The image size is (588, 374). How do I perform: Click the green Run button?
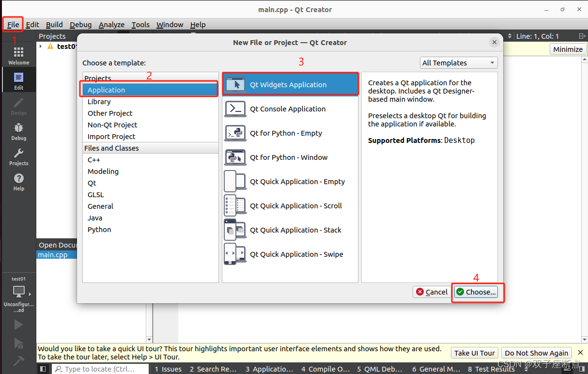18,324
